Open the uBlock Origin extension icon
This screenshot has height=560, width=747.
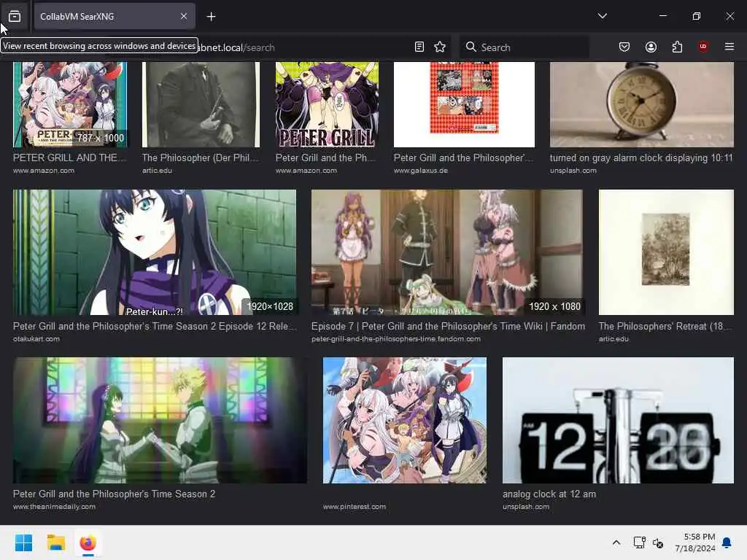click(x=703, y=47)
